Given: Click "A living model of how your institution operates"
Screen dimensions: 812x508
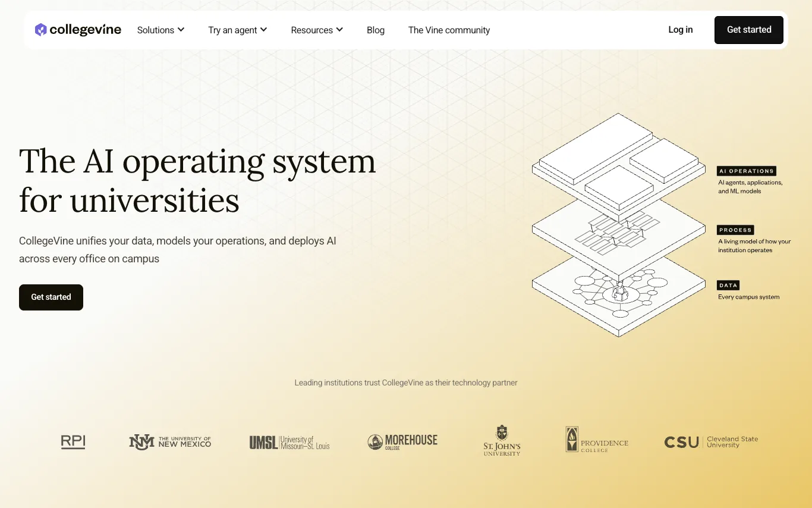Looking at the screenshot, I should [x=754, y=246].
